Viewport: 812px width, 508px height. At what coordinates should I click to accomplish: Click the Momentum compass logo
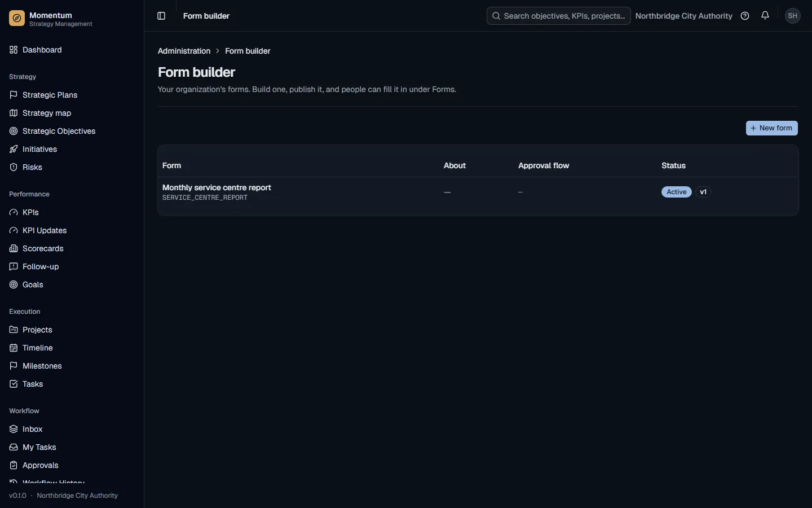17,19
